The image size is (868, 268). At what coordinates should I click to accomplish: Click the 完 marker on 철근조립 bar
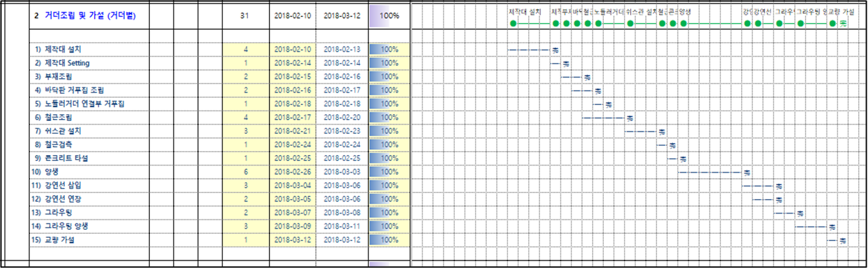(629, 118)
